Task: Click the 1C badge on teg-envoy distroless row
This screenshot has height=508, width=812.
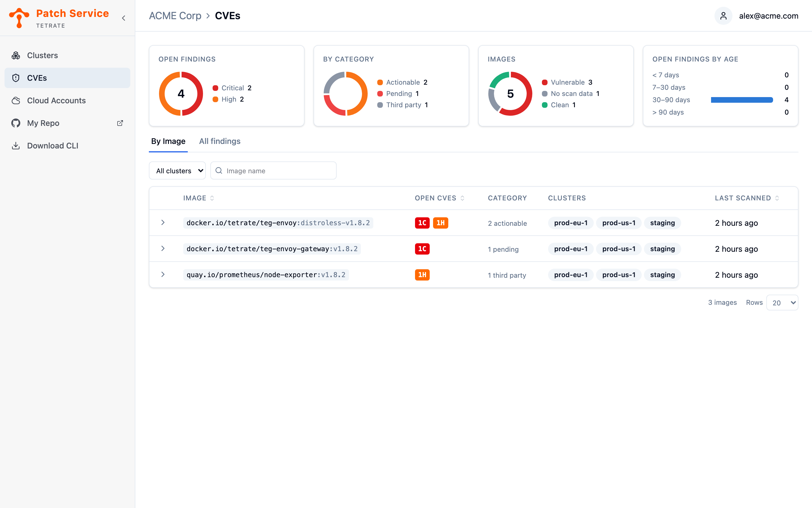Action: pyautogui.click(x=422, y=223)
